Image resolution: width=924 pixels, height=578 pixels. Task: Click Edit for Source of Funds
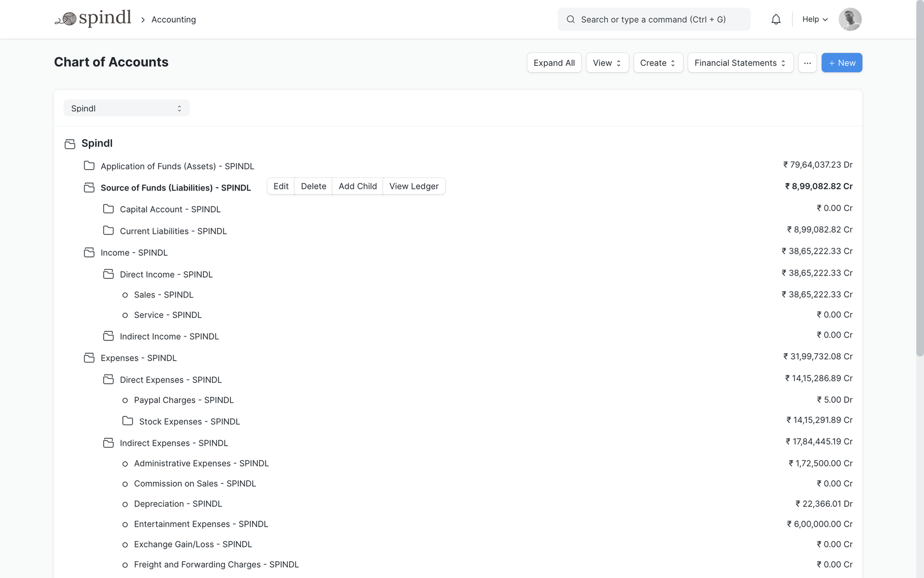(281, 186)
